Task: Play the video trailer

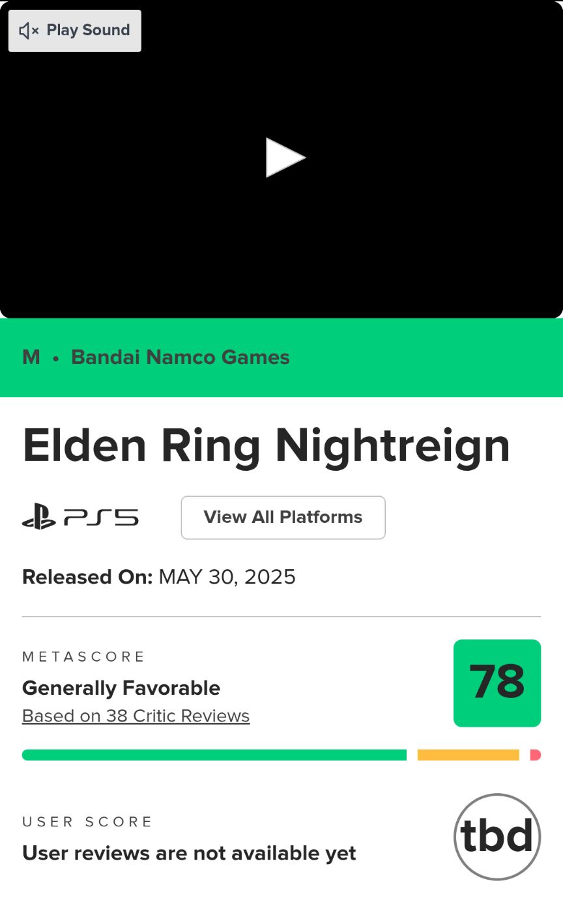Action: (285, 158)
